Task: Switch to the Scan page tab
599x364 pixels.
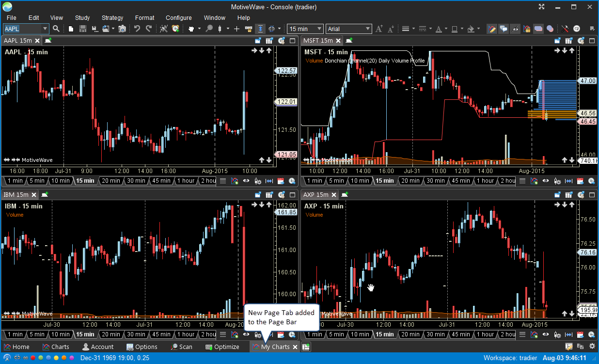Action: (182, 347)
